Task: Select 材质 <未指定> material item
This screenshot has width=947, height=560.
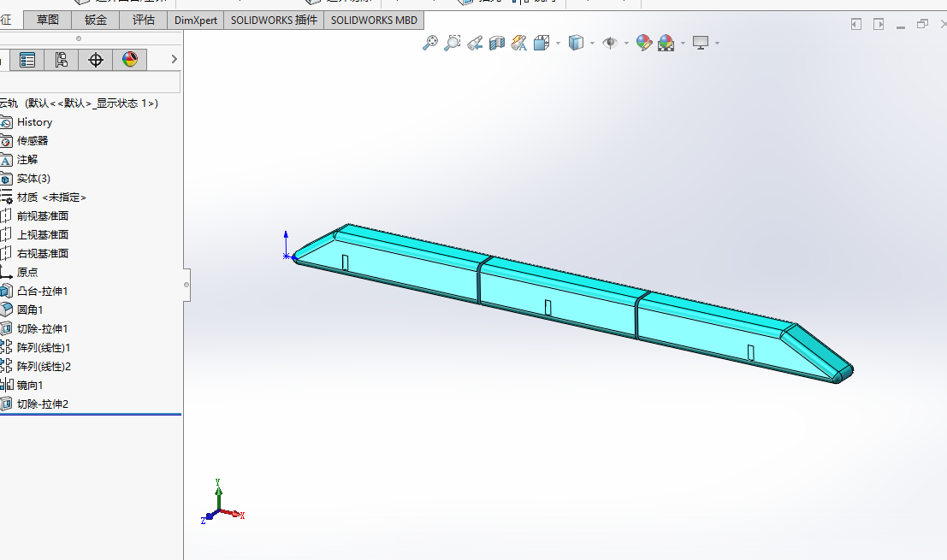Action: [51, 197]
